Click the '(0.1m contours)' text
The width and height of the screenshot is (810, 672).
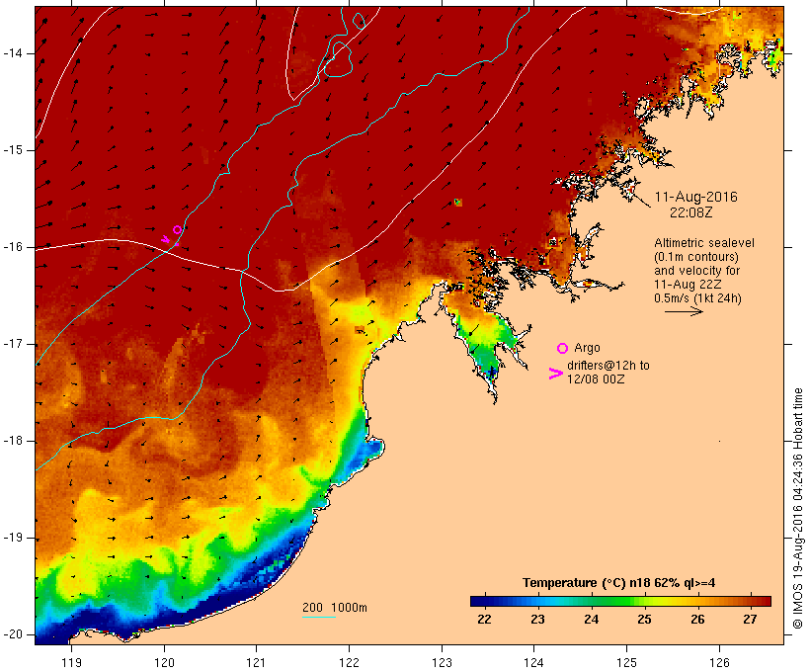tap(695, 257)
